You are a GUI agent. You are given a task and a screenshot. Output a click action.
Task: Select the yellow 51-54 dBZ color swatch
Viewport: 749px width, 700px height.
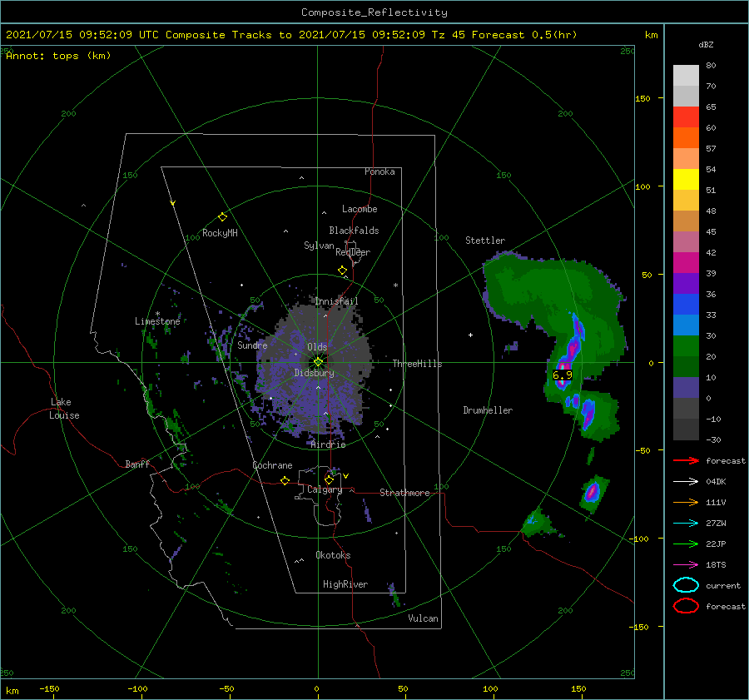686,180
